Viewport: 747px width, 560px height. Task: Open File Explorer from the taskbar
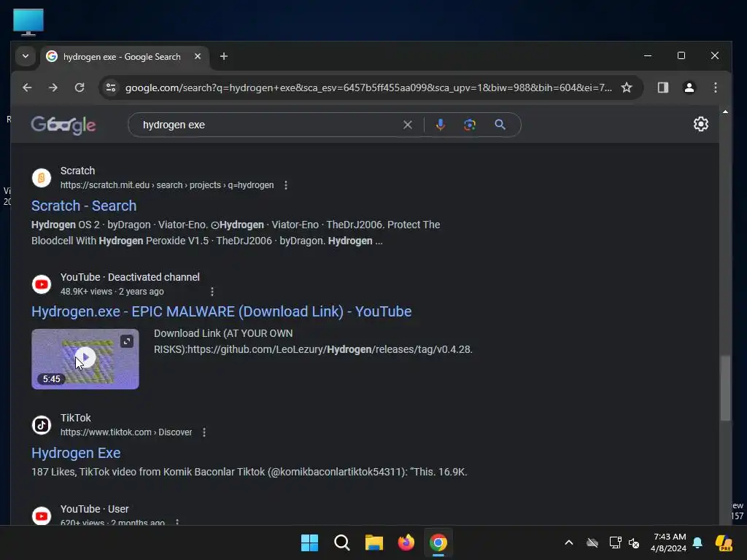(x=374, y=542)
